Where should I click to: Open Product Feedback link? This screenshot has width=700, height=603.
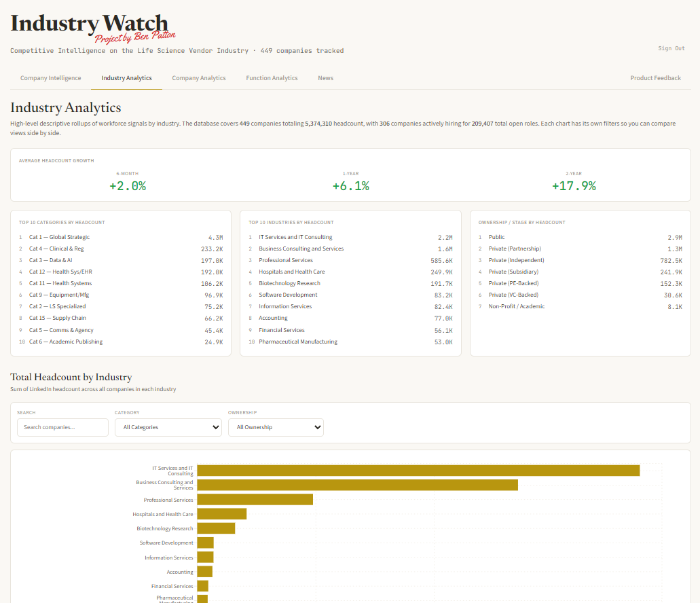click(655, 77)
